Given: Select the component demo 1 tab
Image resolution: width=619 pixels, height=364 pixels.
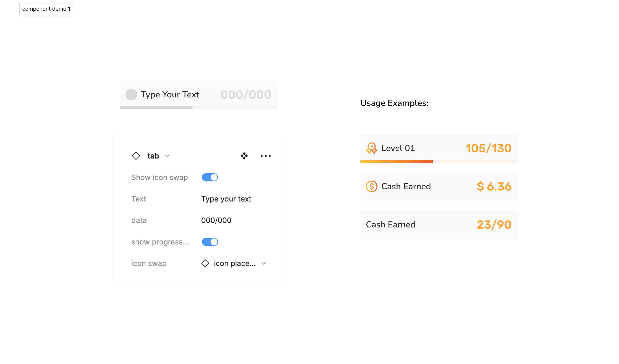Looking at the screenshot, I should 46,9.
